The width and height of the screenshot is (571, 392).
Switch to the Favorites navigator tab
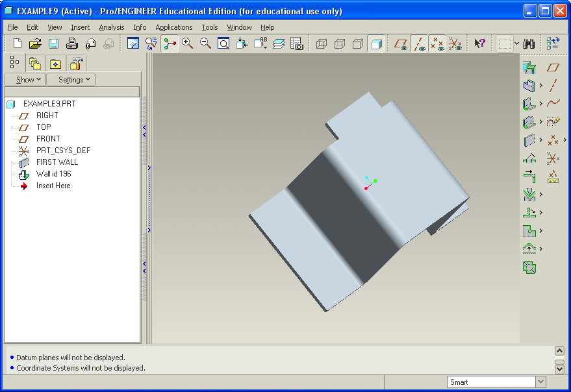[55, 63]
